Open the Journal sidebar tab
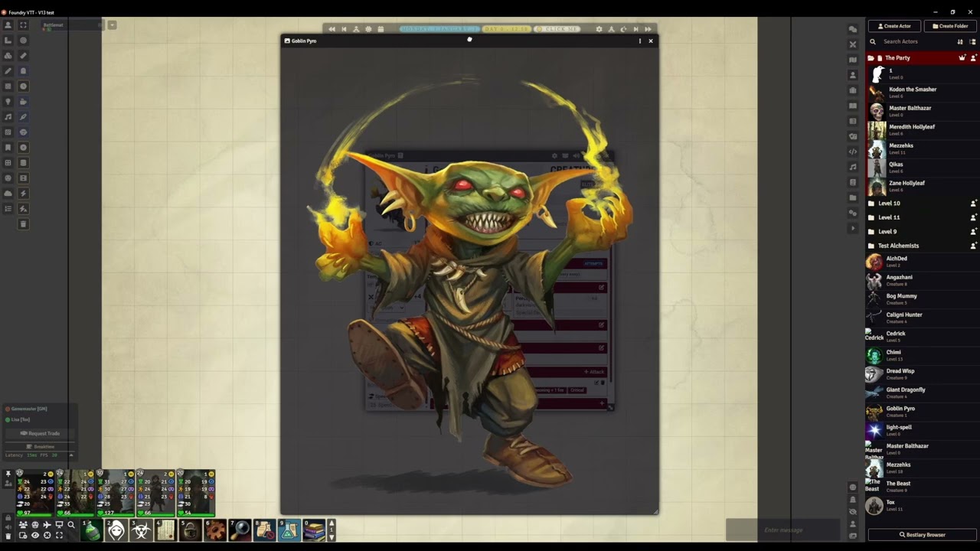Screen dimensions: 980x551 click(853, 106)
